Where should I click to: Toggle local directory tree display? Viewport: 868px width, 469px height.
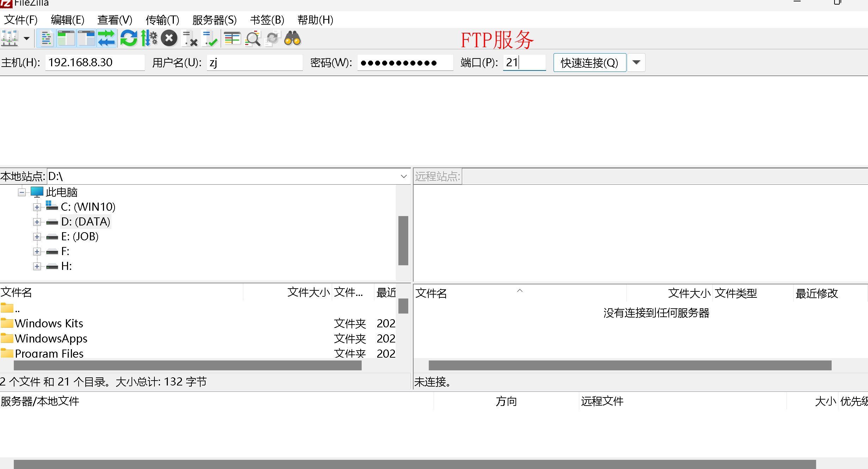tap(66, 38)
